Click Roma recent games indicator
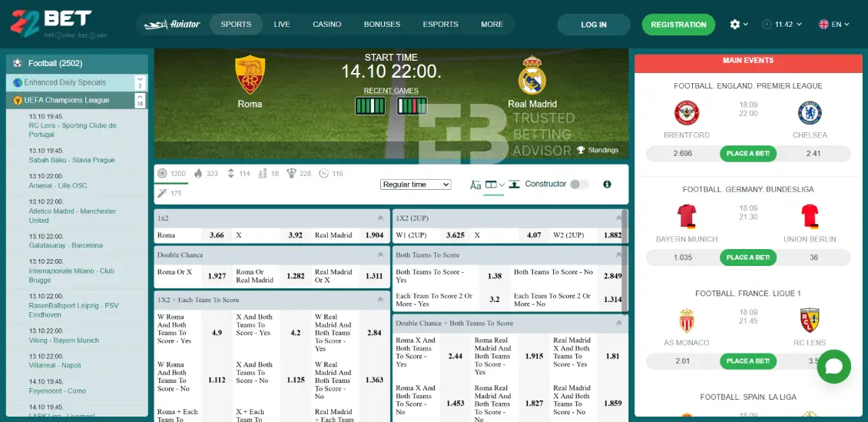The height and width of the screenshot is (422, 868). coord(370,106)
